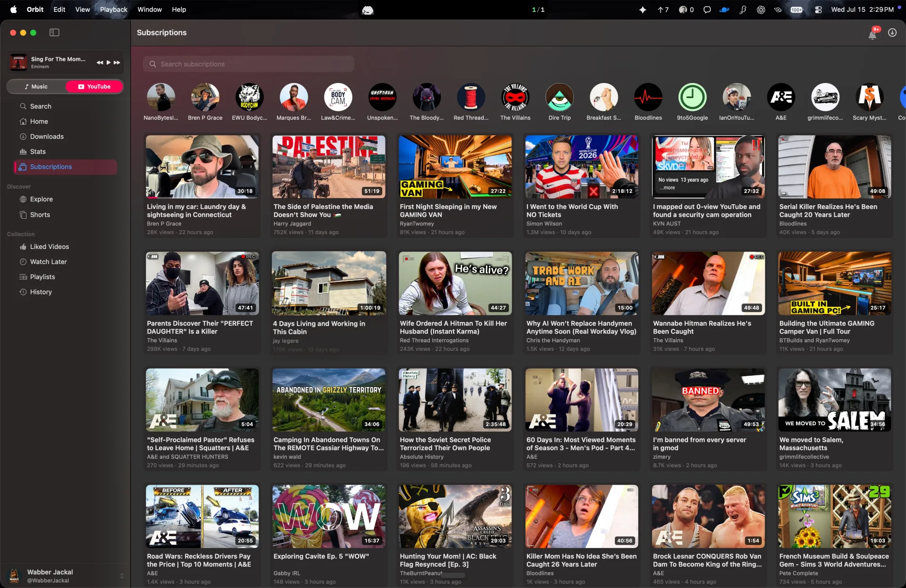Click Sing For The Moment track title

(58, 59)
